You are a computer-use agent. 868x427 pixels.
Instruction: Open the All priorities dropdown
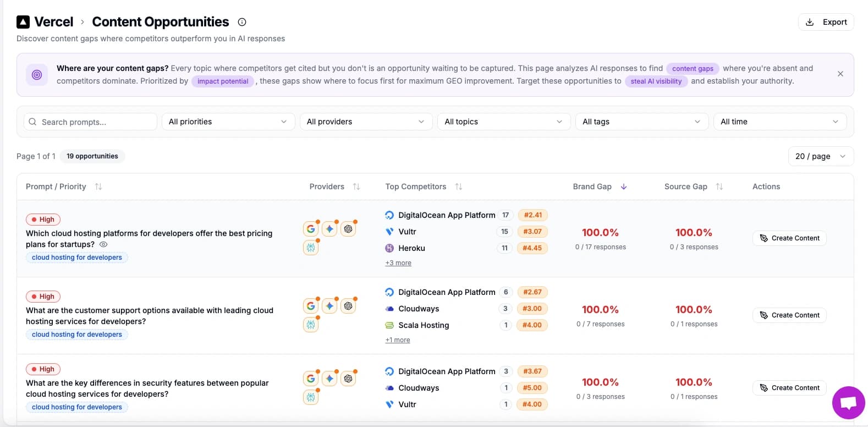pyautogui.click(x=228, y=122)
